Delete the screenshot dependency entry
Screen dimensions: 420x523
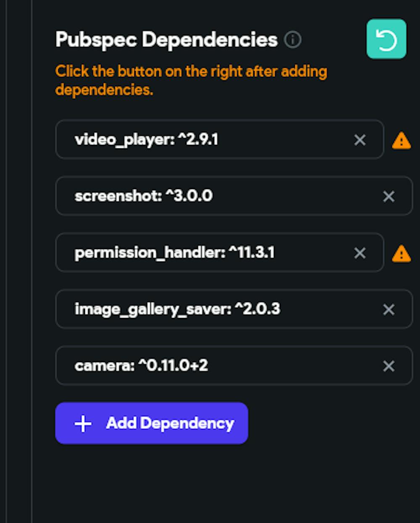[389, 196]
